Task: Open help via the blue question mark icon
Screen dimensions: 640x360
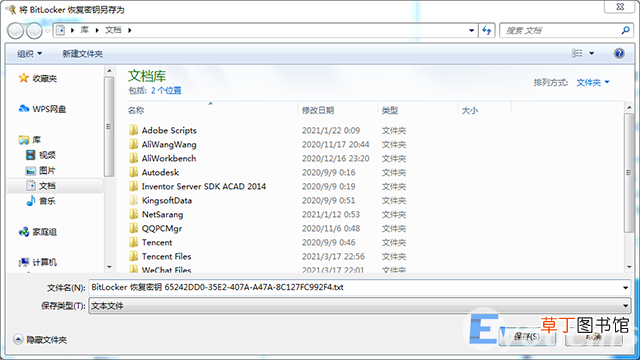Action: point(619,53)
